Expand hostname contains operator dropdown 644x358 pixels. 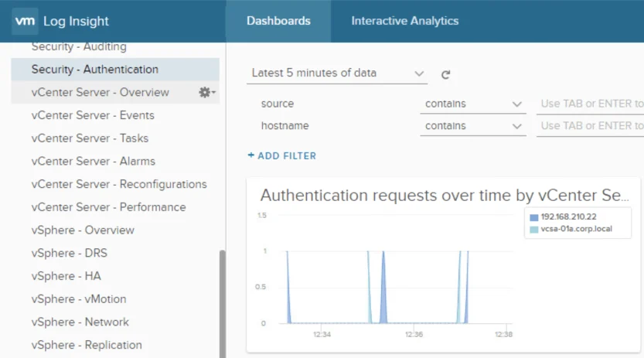pyautogui.click(x=472, y=126)
